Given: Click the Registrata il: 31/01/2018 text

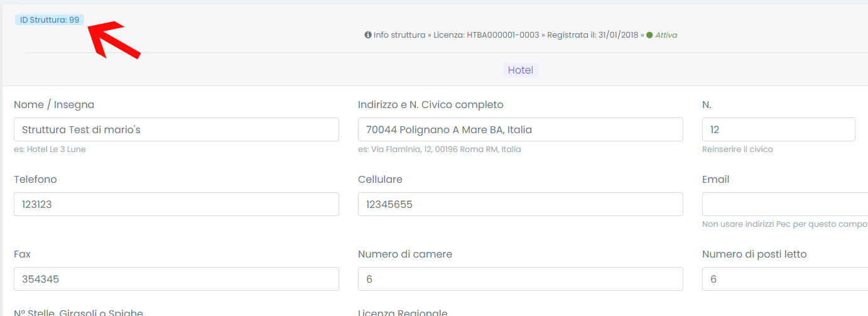Looking at the screenshot, I should (x=592, y=35).
